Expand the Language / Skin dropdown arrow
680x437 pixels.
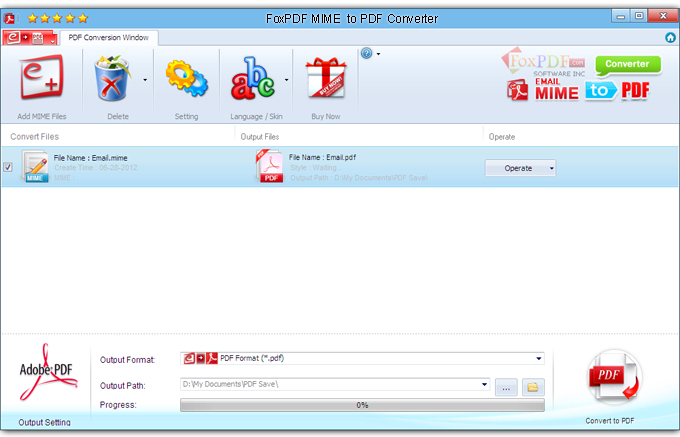(286, 80)
